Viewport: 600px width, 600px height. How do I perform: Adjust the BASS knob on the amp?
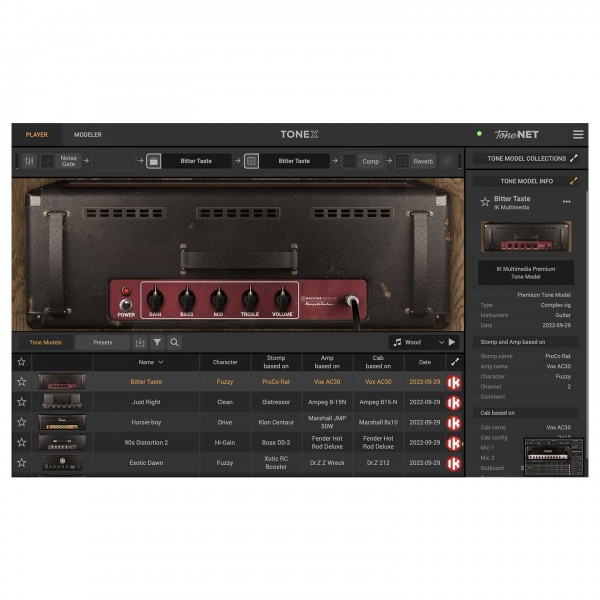(x=187, y=298)
